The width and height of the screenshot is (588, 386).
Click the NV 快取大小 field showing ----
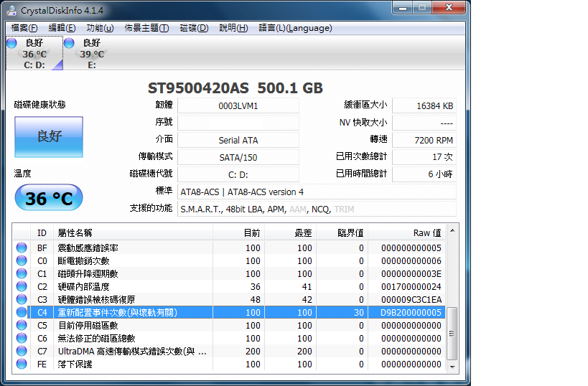pos(424,123)
